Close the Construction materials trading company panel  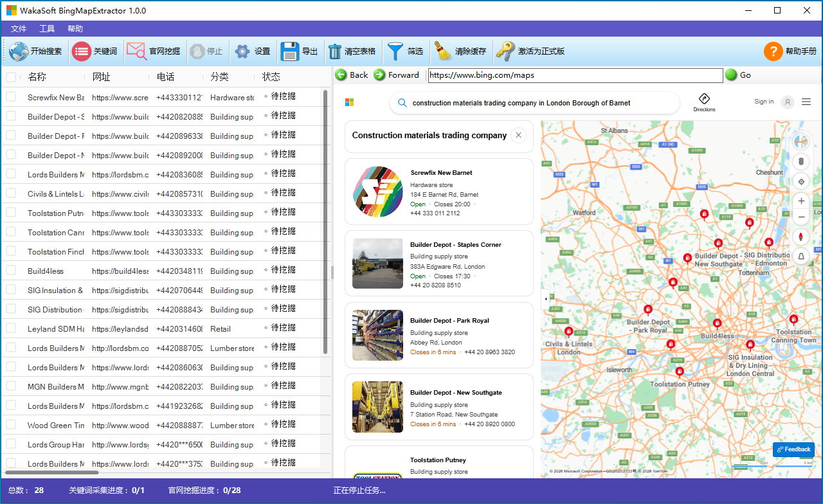pyautogui.click(x=519, y=136)
